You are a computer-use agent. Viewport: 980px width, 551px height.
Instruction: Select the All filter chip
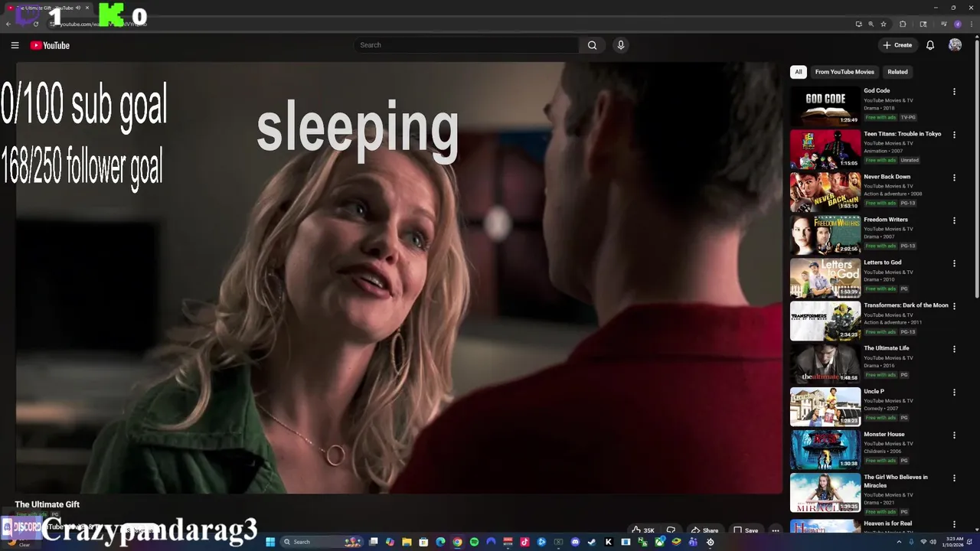pos(799,72)
